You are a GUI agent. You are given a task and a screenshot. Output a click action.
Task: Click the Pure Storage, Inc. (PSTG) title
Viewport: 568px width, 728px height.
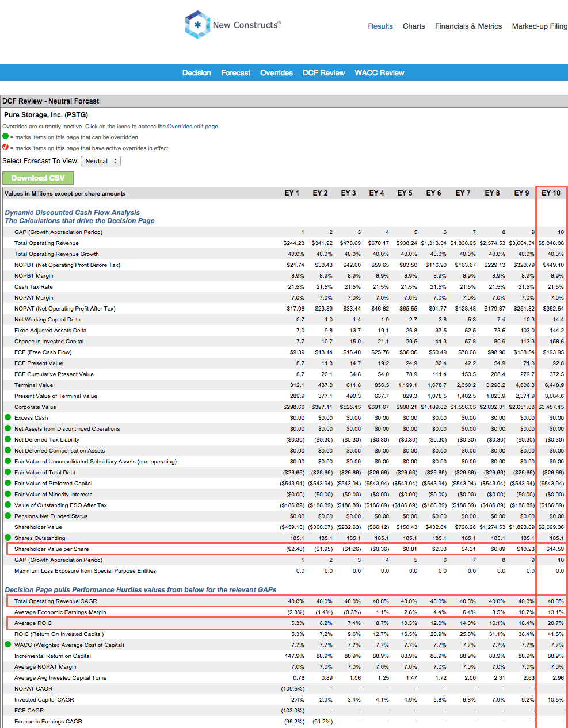click(46, 114)
